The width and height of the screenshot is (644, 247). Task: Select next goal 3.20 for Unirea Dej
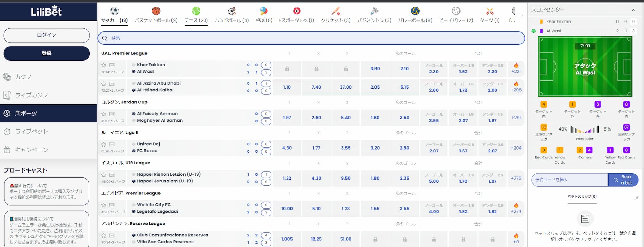[375, 148]
